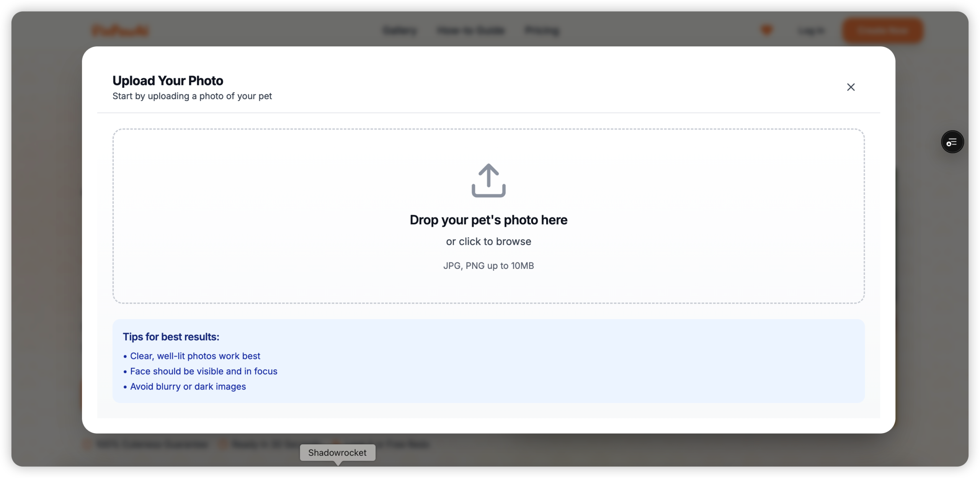Screen dimensions: 980x478
Task: Click the floating dark list widget icon
Action: pyautogui.click(x=952, y=142)
